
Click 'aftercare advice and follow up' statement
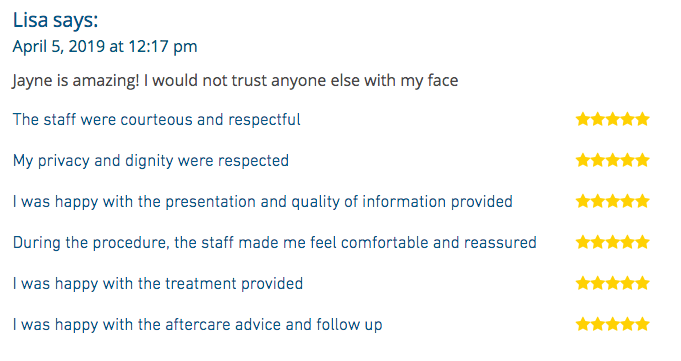coord(197,325)
